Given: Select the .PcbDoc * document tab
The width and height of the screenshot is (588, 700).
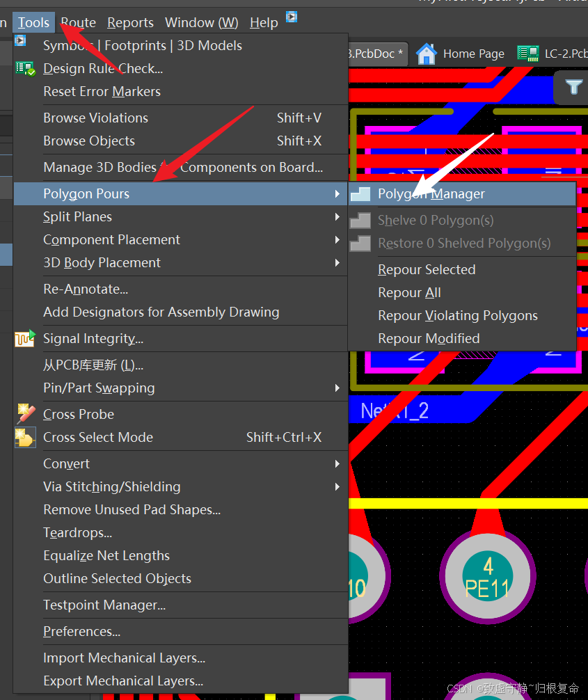Looking at the screenshot, I should pyautogui.click(x=378, y=54).
